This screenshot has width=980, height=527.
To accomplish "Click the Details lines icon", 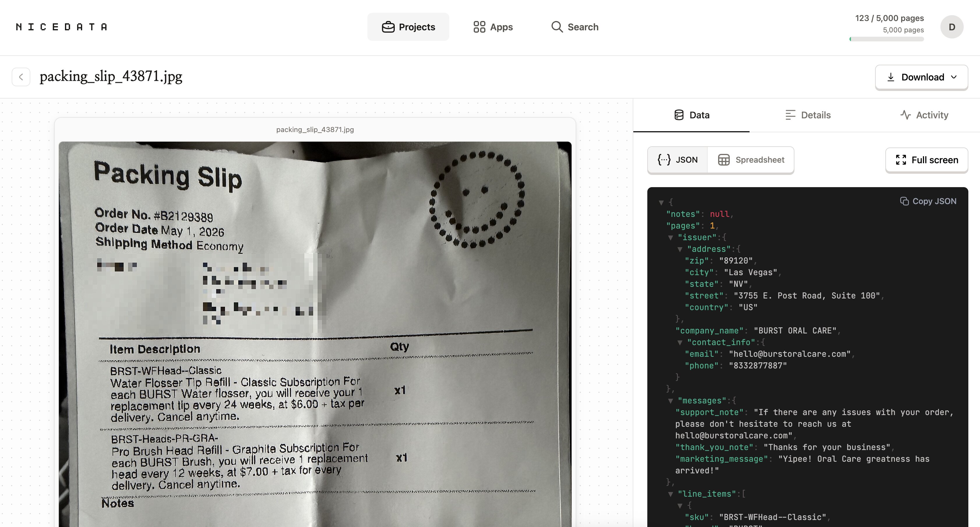I will (x=790, y=115).
